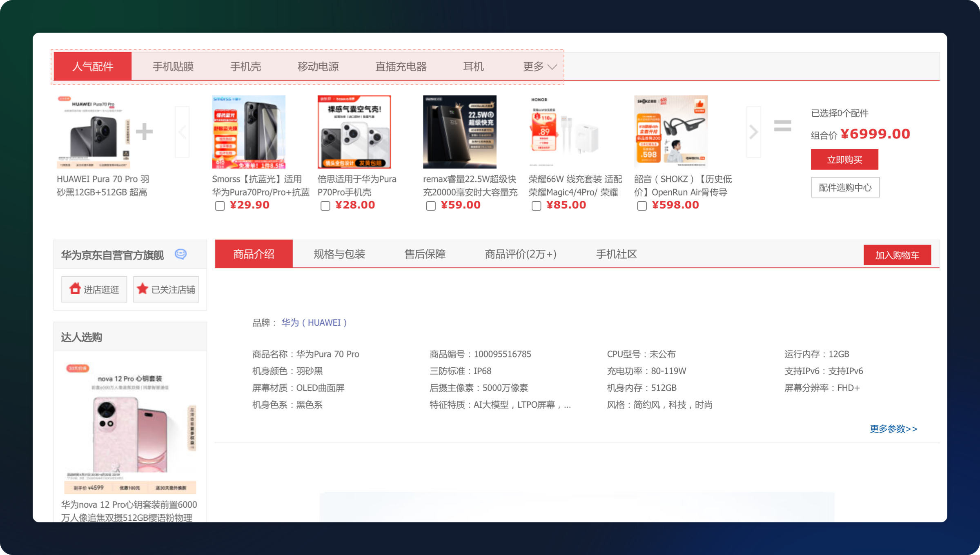
Task: Open the 倍思 phone case thumbnail
Action: coord(354,132)
